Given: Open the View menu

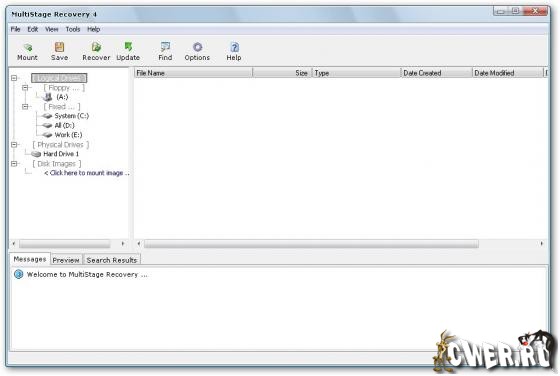Looking at the screenshot, I should pos(51,29).
